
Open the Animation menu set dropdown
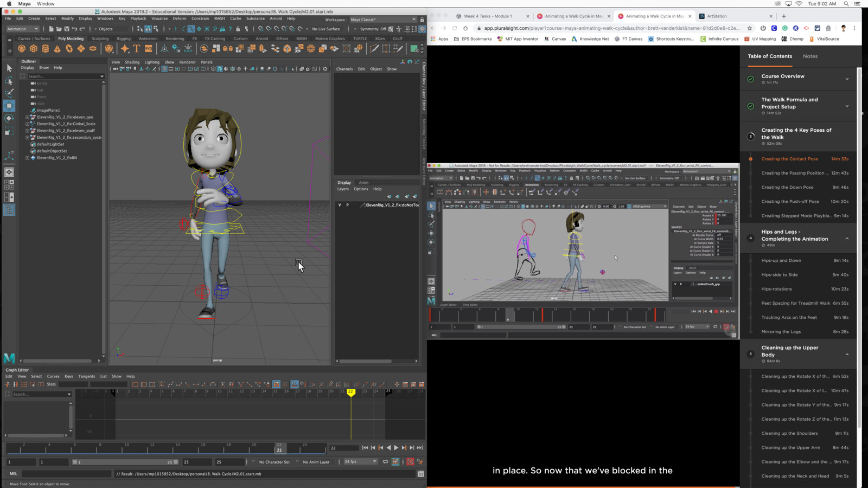[x=22, y=29]
